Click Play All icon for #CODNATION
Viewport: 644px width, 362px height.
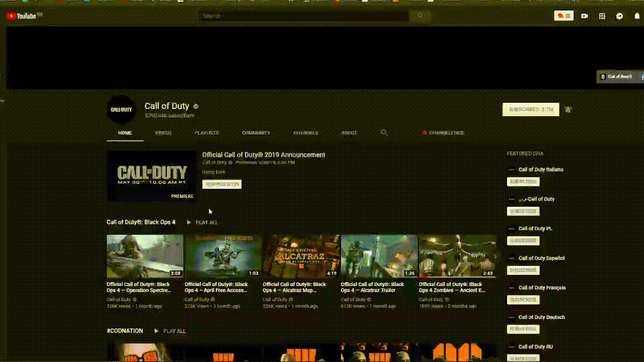157,331
